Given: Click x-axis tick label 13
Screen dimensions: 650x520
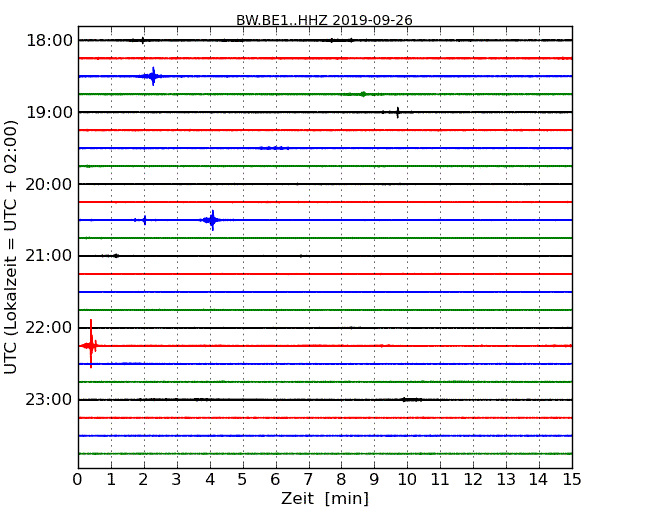Looking at the screenshot, I should [x=506, y=480].
